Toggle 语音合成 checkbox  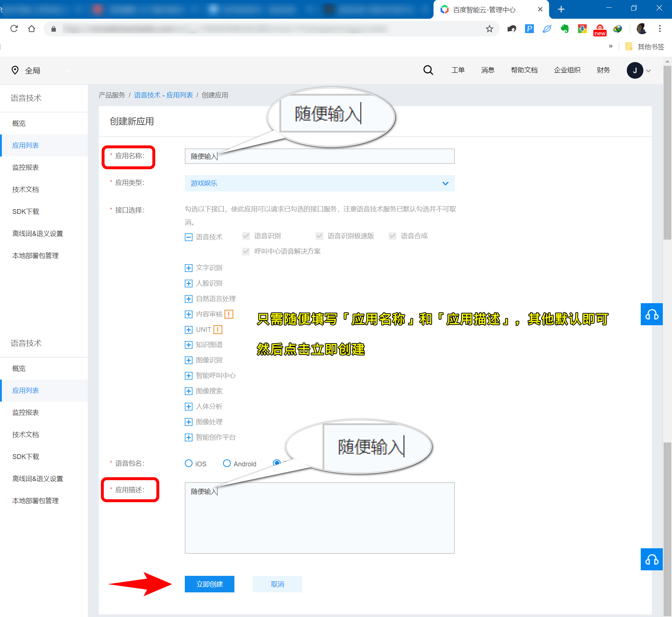point(393,236)
